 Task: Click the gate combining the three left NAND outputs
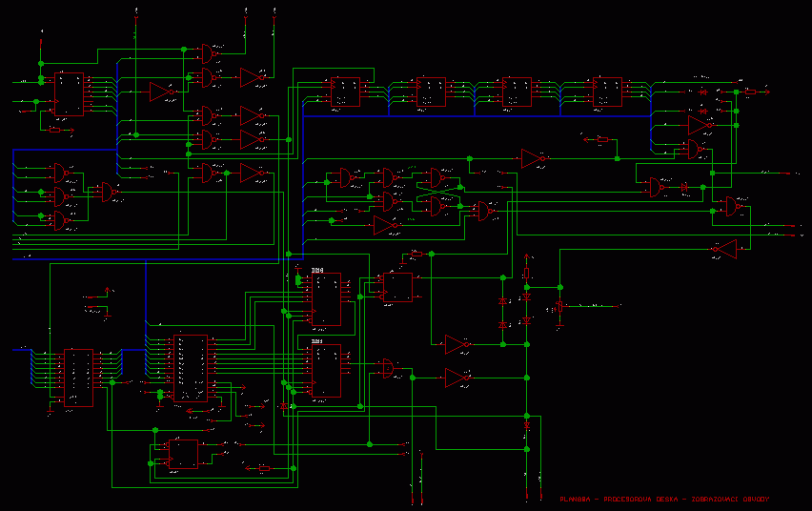(x=105, y=193)
